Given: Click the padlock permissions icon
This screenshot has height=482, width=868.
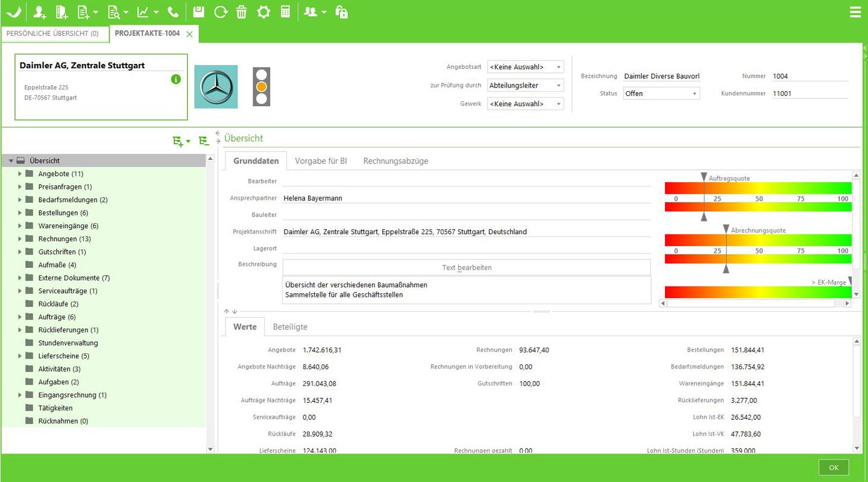Looking at the screenshot, I should (341, 12).
